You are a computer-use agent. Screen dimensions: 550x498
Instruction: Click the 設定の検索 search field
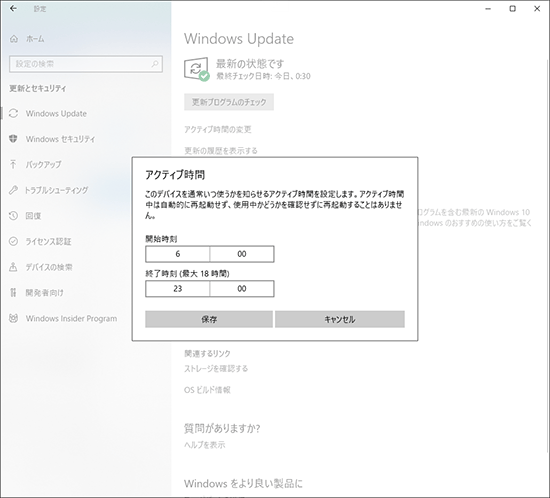click(x=86, y=64)
